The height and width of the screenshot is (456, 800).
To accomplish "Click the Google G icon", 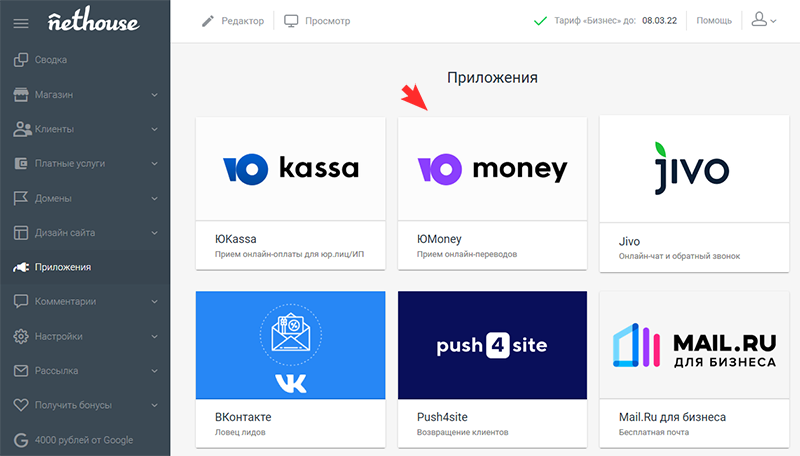I will (x=21, y=440).
